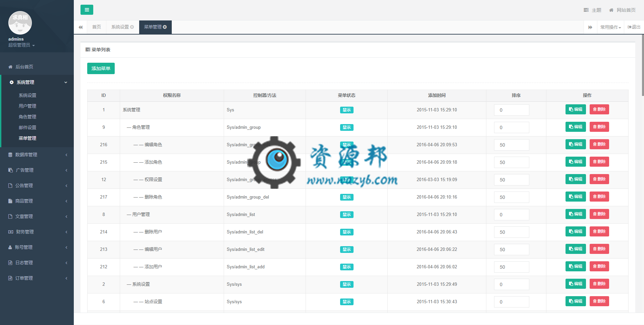Toggle 显示 status badge for 用户管理 row
This screenshot has width=644, height=325.
pos(346,215)
